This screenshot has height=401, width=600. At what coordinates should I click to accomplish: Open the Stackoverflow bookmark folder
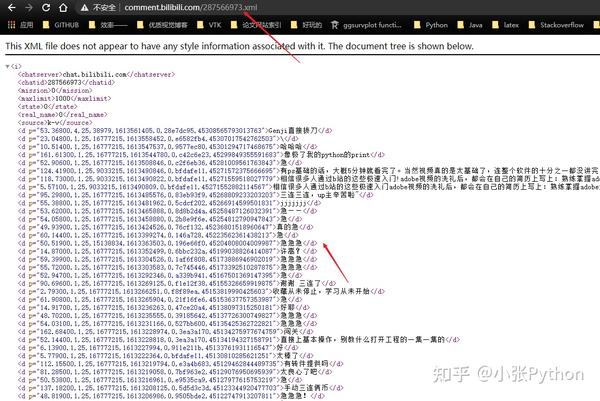click(x=556, y=25)
